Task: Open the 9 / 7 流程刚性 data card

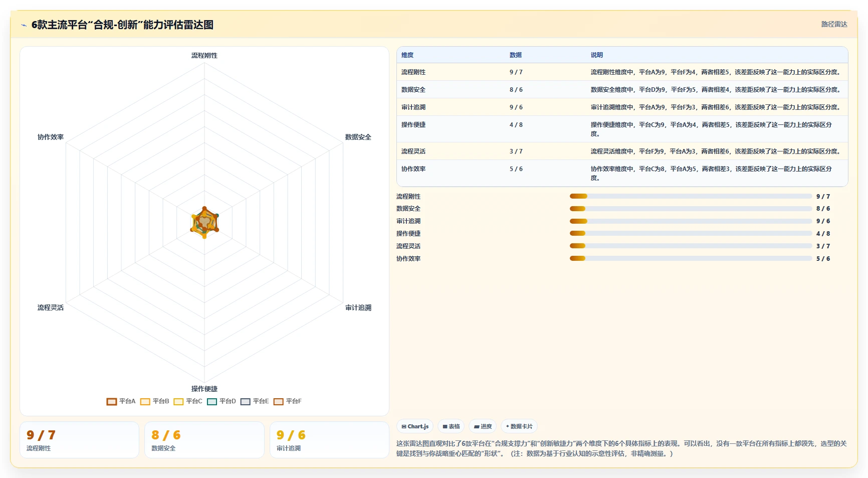Action: (x=79, y=440)
